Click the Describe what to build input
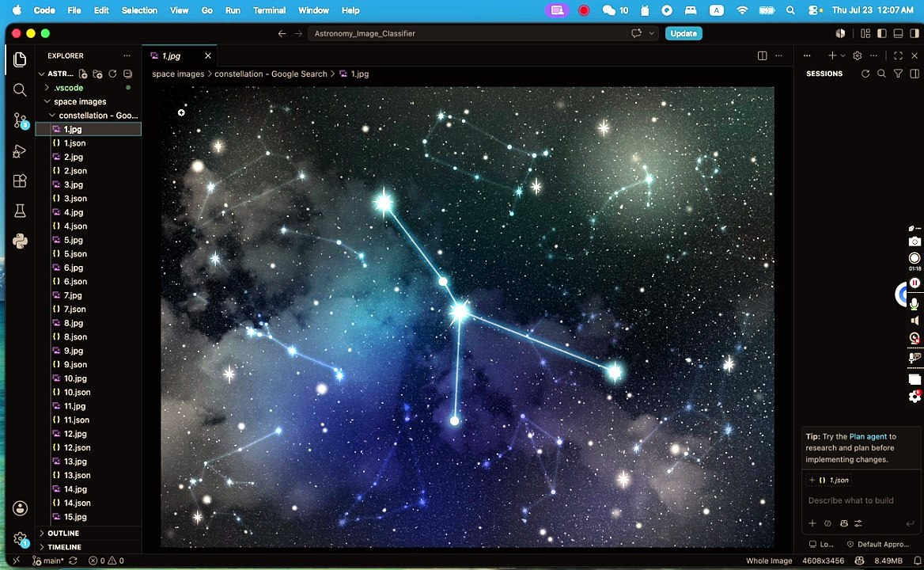This screenshot has height=570, width=924. click(x=861, y=500)
